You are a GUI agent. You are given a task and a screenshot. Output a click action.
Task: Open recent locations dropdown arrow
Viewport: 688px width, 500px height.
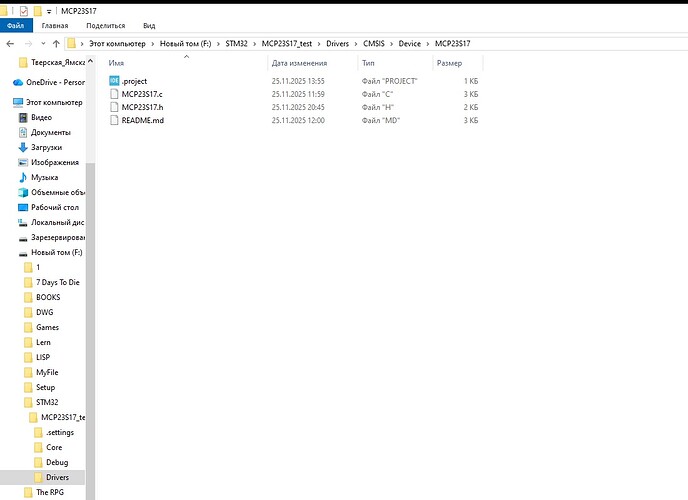[41, 43]
